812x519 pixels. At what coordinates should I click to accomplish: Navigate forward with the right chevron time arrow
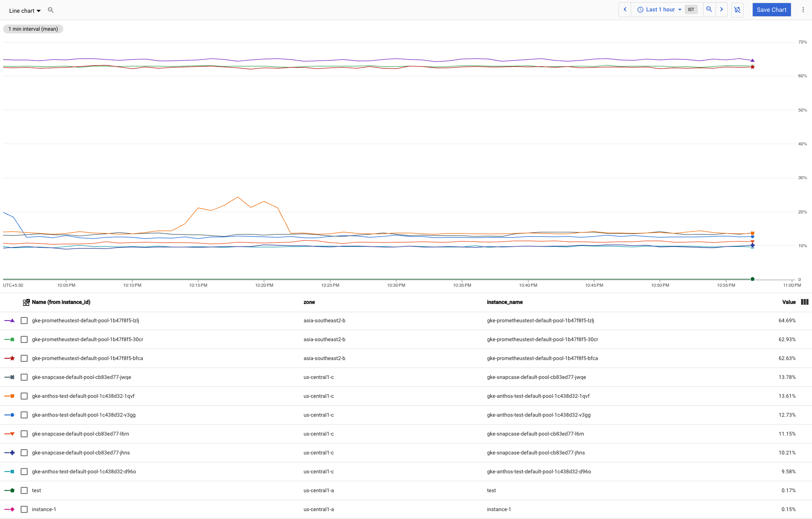(x=722, y=9)
